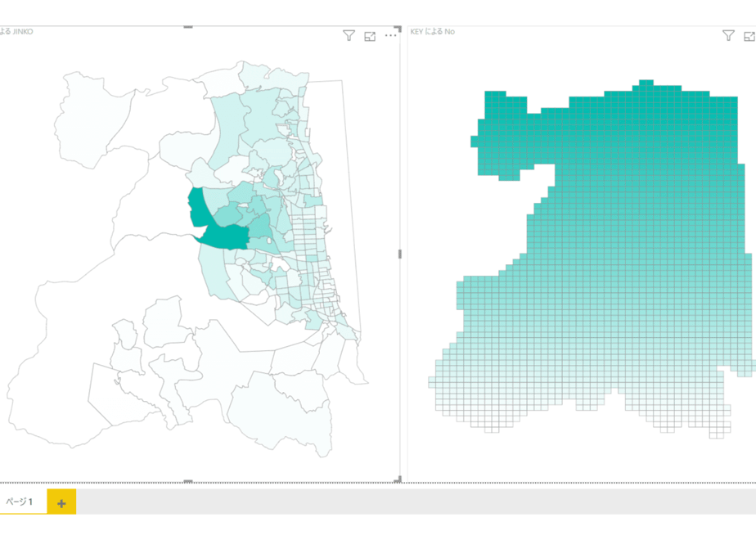Add a new page with the plus button
This screenshot has height=540, width=756.
(x=61, y=502)
